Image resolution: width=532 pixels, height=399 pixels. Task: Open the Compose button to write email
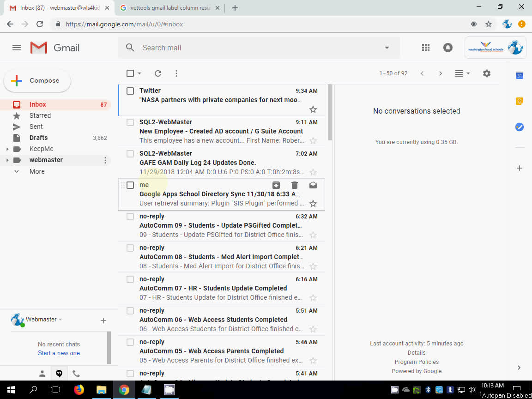(37, 81)
